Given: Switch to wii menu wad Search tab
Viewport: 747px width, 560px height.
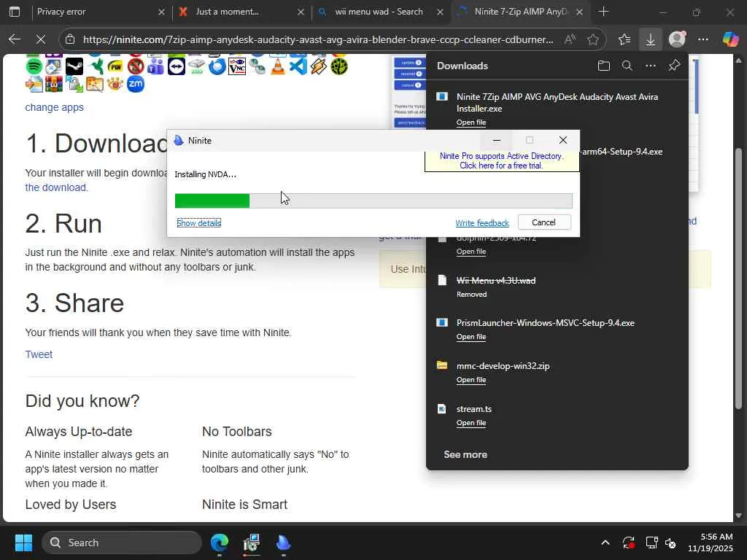Looking at the screenshot, I should point(379,12).
